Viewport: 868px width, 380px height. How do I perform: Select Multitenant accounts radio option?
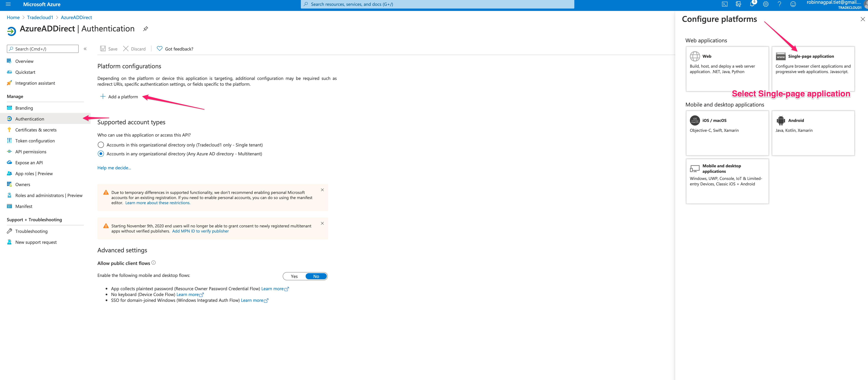(101, 154)
